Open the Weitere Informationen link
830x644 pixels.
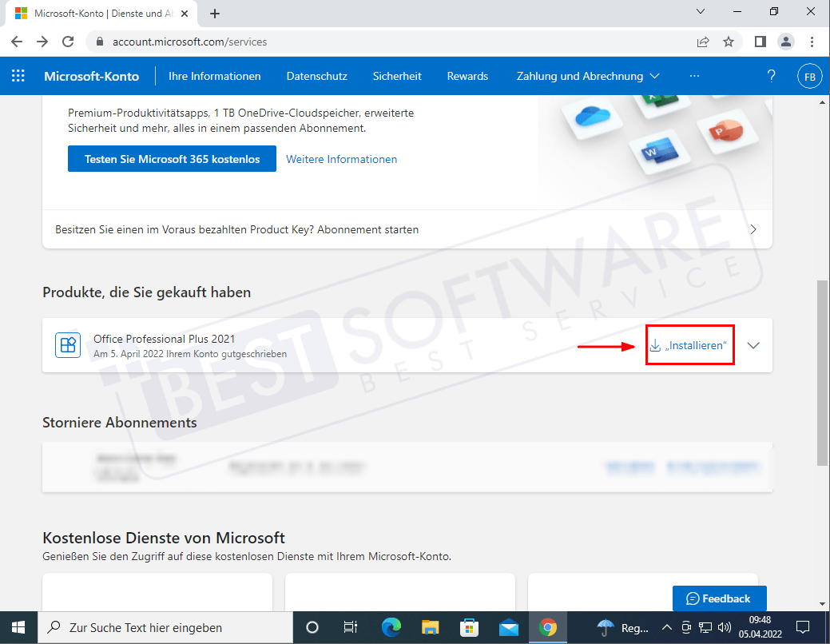[341, 159]
